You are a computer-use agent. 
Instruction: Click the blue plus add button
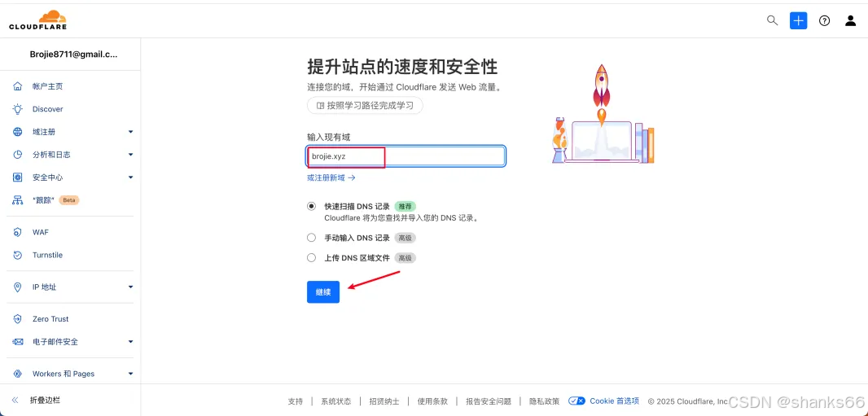tap(798, 21)
